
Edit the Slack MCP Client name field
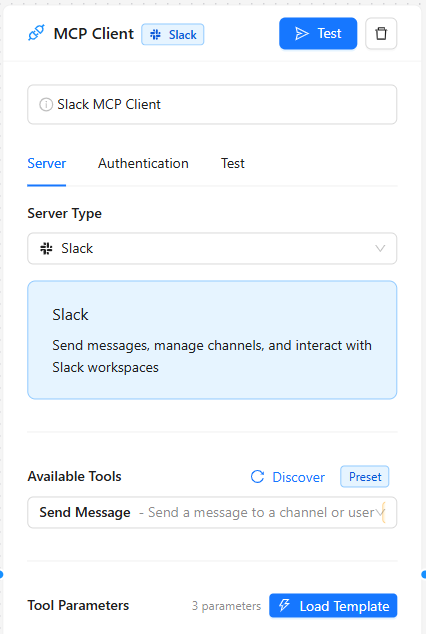(x=212, y=105)
